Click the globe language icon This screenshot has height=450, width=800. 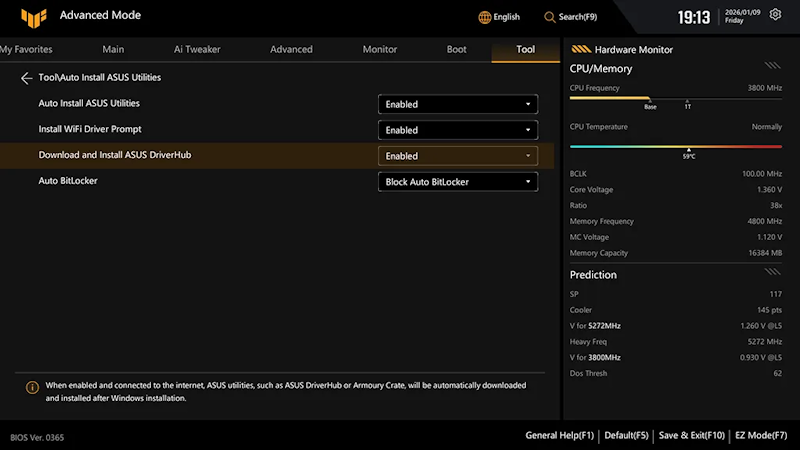coord(484,17)
